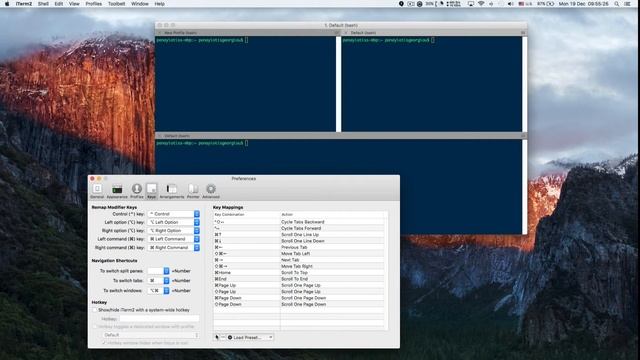
Task: Open the View menu
Action: [x=74, y=4]
